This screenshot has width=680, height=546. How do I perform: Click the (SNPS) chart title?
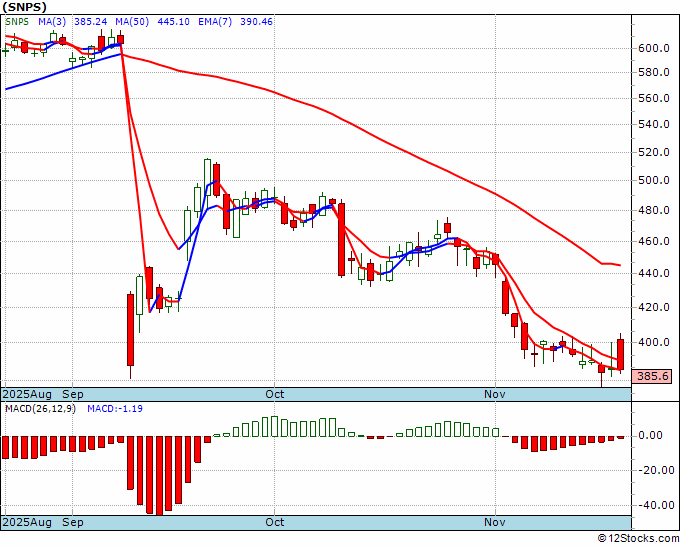[25, 7]
